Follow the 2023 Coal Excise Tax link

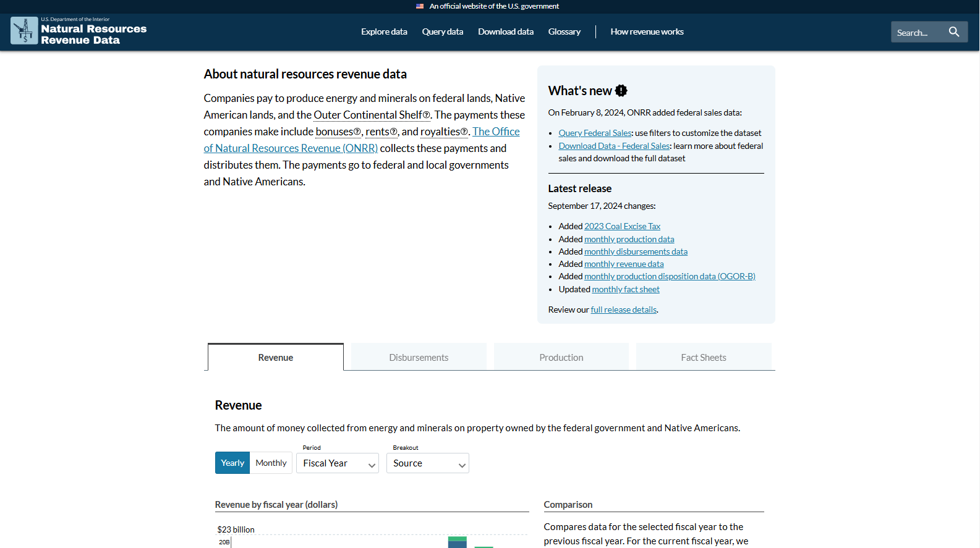click(x=622, y=226)
